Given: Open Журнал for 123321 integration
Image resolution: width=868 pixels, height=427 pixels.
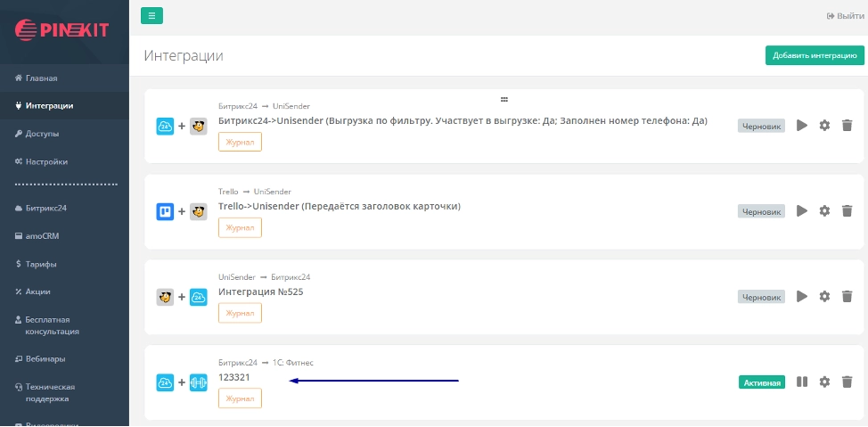Looking at the screenshot, I should click(241, 398).
